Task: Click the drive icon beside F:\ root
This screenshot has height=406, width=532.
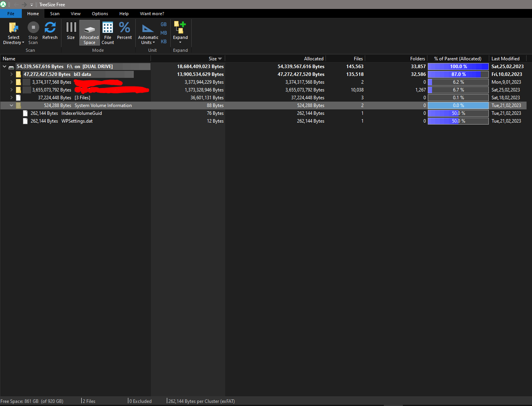Action: coord(11,67)
